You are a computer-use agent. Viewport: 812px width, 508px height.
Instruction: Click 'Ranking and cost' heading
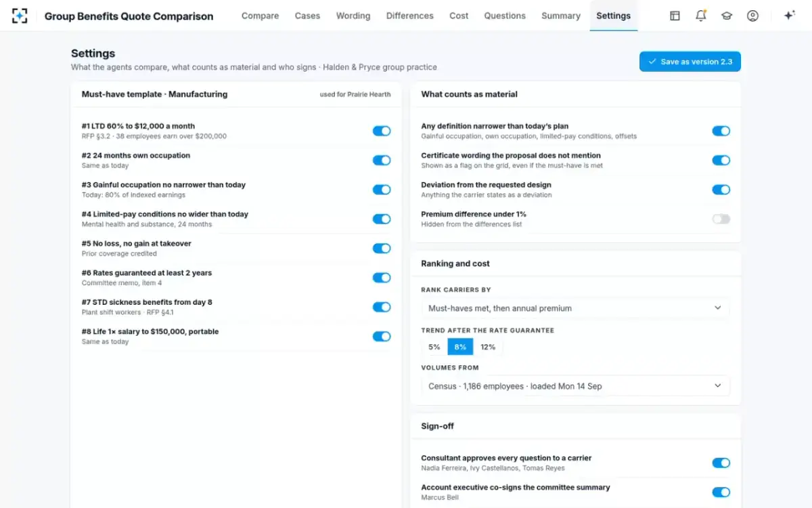[x=455, y=263]
